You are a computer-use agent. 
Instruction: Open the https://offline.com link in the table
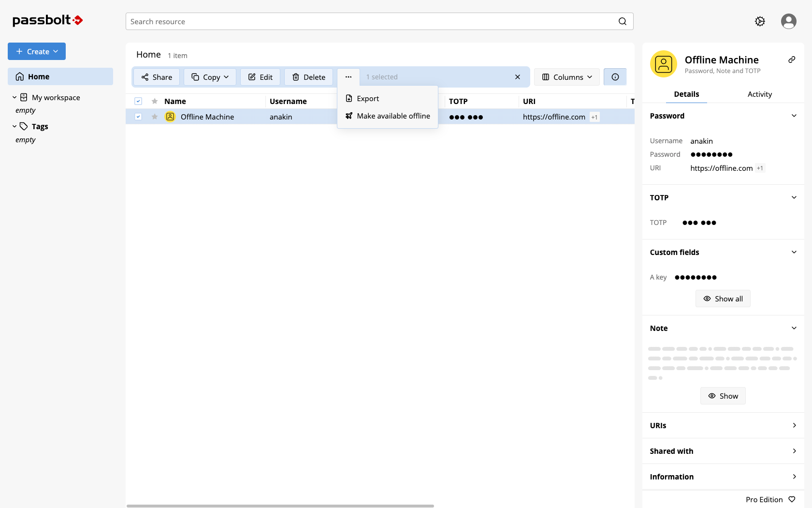554,117
